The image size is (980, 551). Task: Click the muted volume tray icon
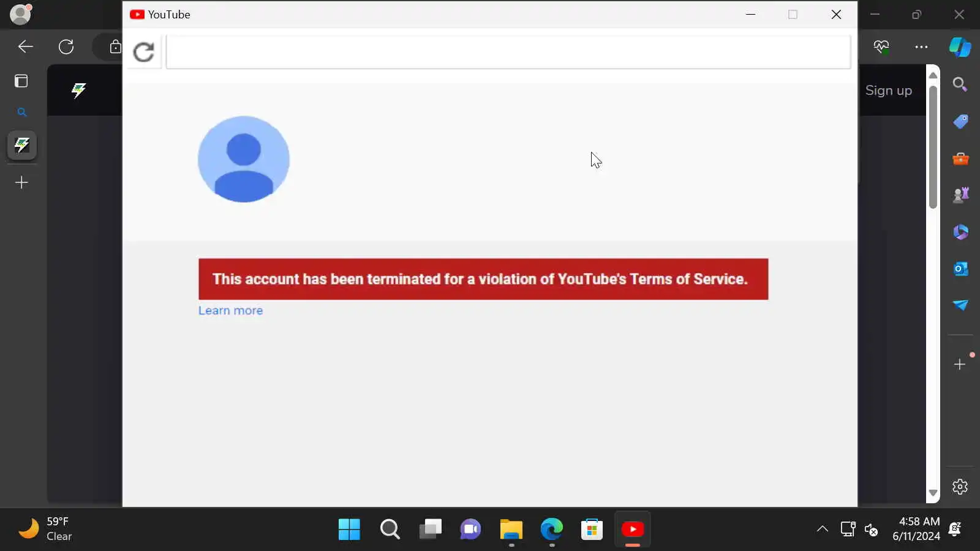pos(872,529)
